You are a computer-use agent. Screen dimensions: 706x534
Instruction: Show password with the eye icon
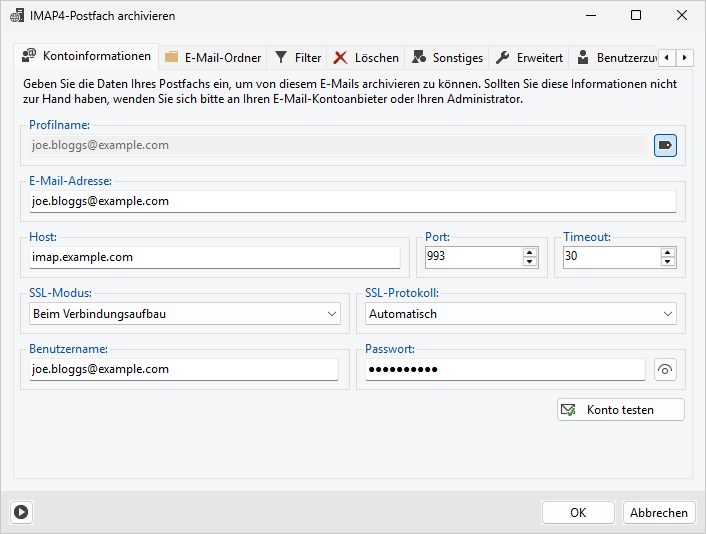tap(665, 370)
